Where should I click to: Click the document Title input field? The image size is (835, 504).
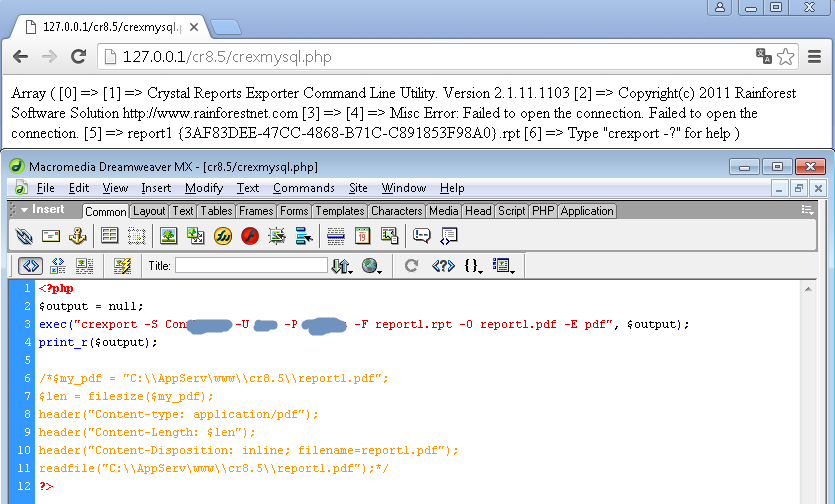pyautogui.click(x=251, y=265)
